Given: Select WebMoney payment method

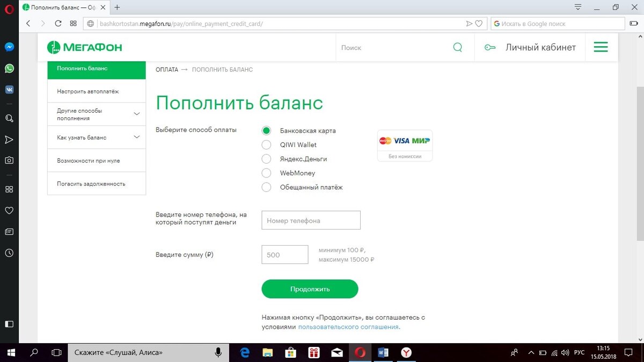Looking at the screenshot, I should [x=266, y=173].
